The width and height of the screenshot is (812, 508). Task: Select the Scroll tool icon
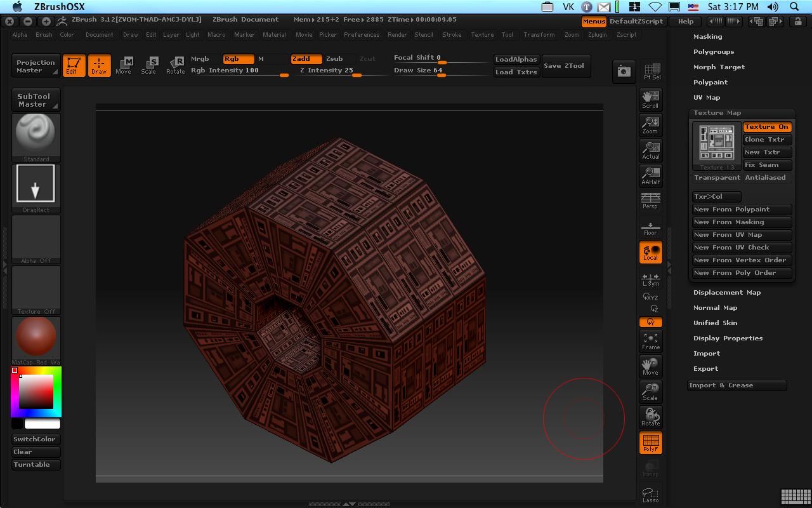[x=650, y=99]
